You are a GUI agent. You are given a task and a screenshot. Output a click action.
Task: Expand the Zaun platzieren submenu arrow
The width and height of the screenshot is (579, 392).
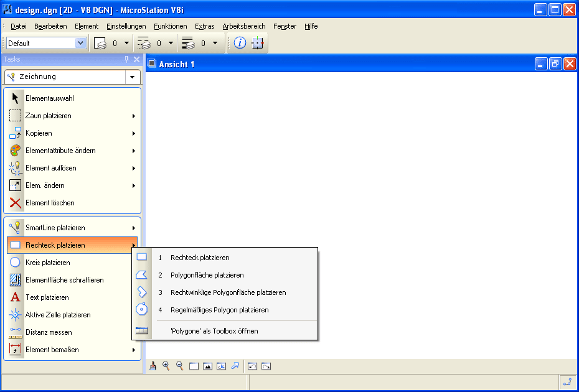point(134,116)
